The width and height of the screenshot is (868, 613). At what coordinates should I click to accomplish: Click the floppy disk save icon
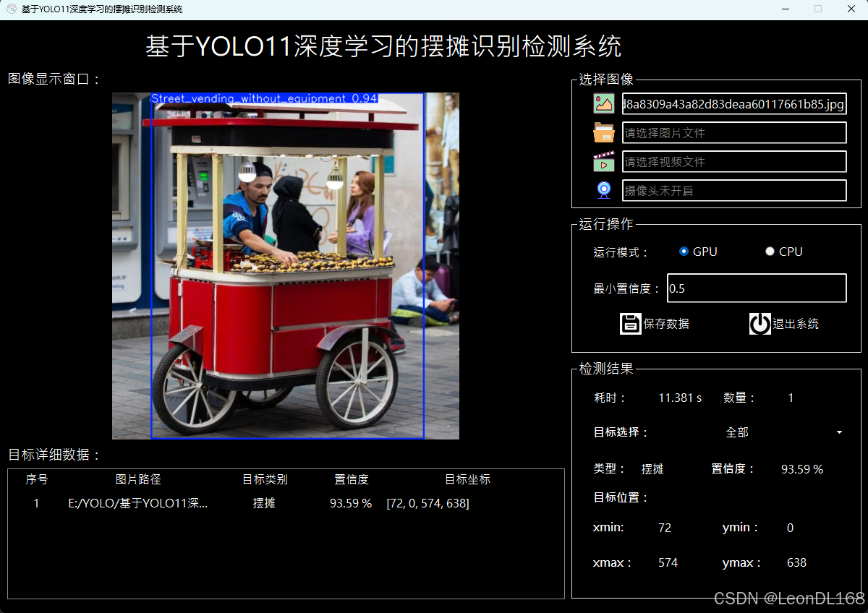[631, 323]
